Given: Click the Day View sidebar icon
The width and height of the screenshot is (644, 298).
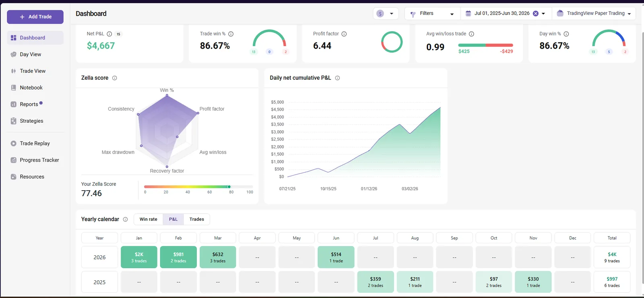Looking at the screenshot, I should click(13, 54).
